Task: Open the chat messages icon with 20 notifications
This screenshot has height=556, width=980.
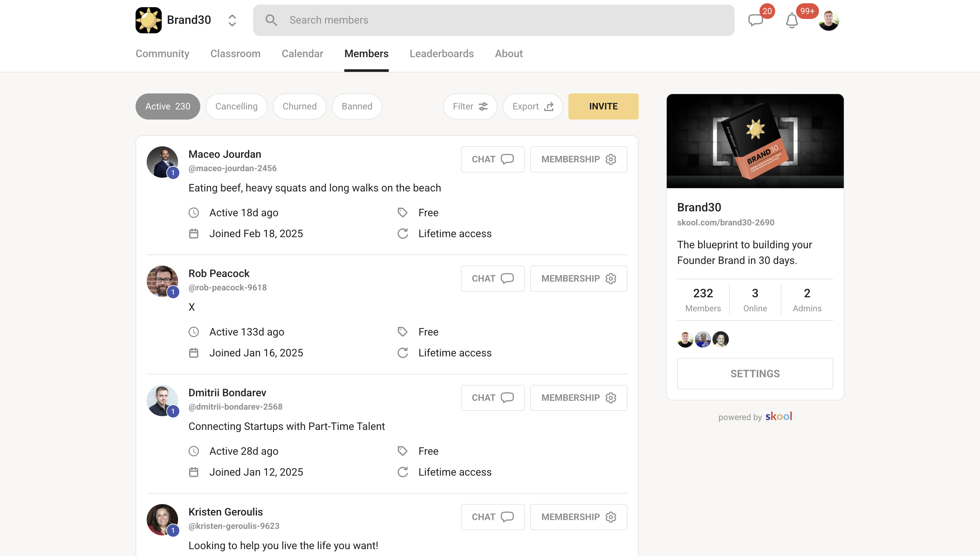Action: 756,20
